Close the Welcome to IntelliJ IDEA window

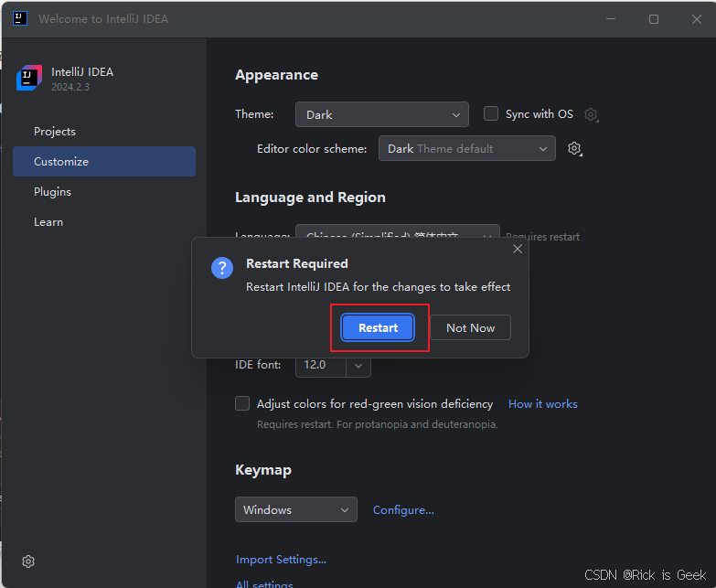tap(697, 19)
